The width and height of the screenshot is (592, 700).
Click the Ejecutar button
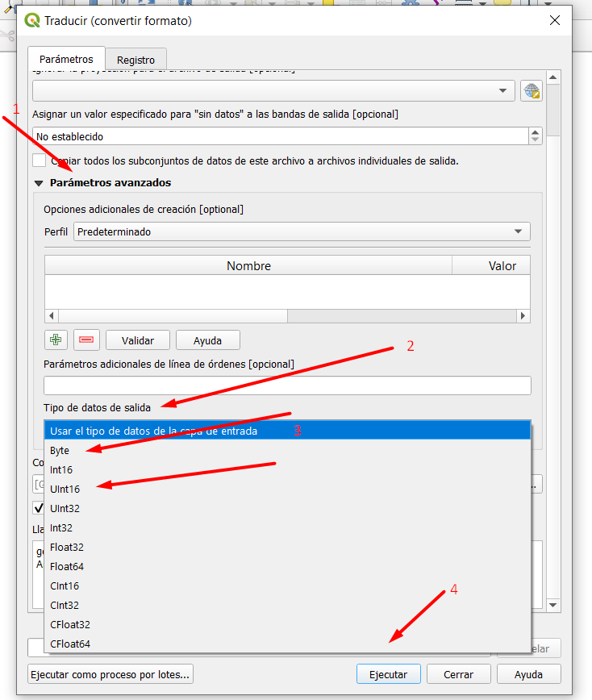389,674
